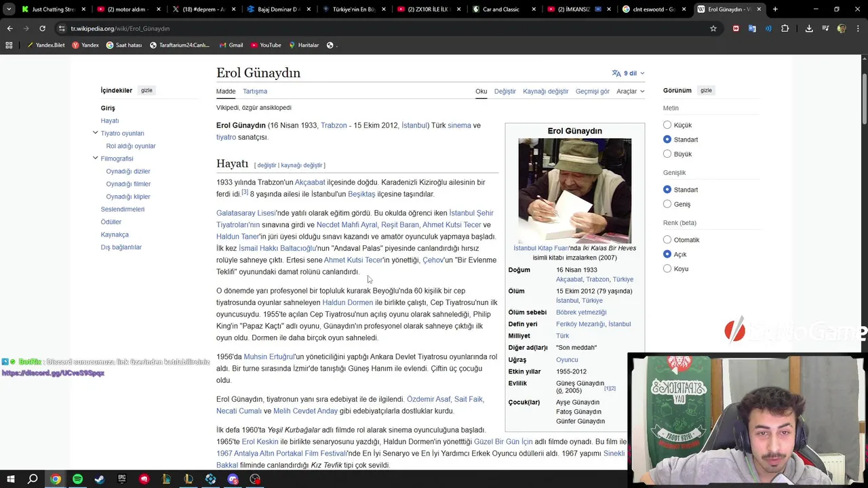
Task: Select Küçük text size
Action: coord(667,125)
